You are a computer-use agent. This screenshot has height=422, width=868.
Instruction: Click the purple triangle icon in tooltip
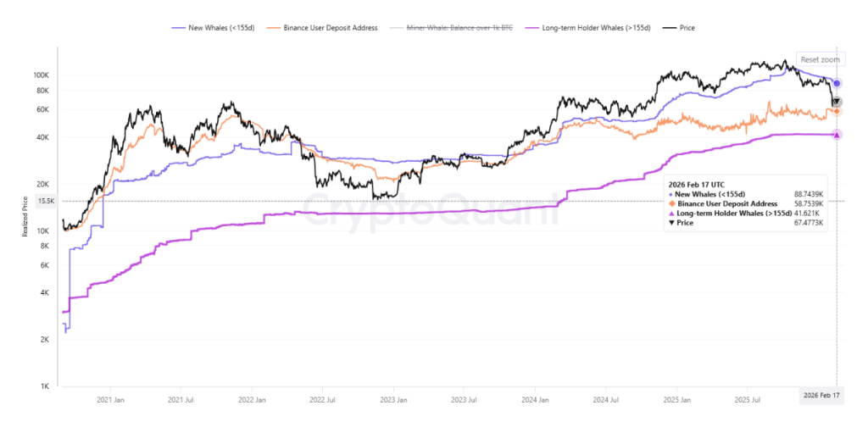click(x=670, y=214)
